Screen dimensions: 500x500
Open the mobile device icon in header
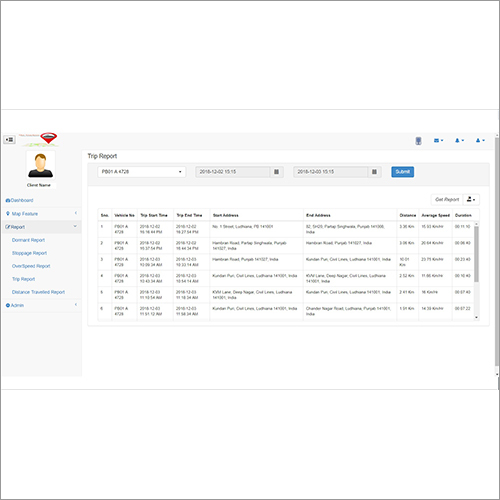(418, 141)
